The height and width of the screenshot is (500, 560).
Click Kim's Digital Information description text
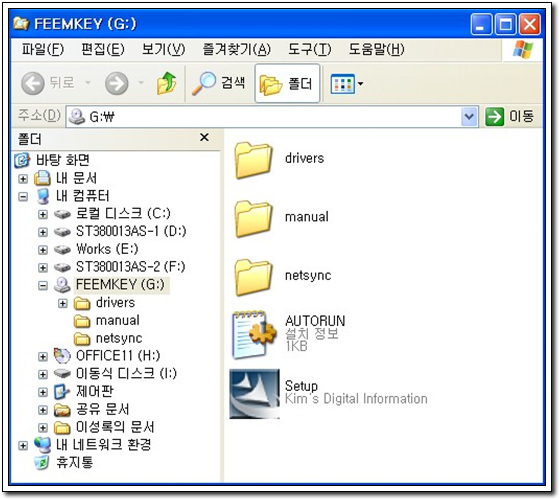(x=356, y=399)
